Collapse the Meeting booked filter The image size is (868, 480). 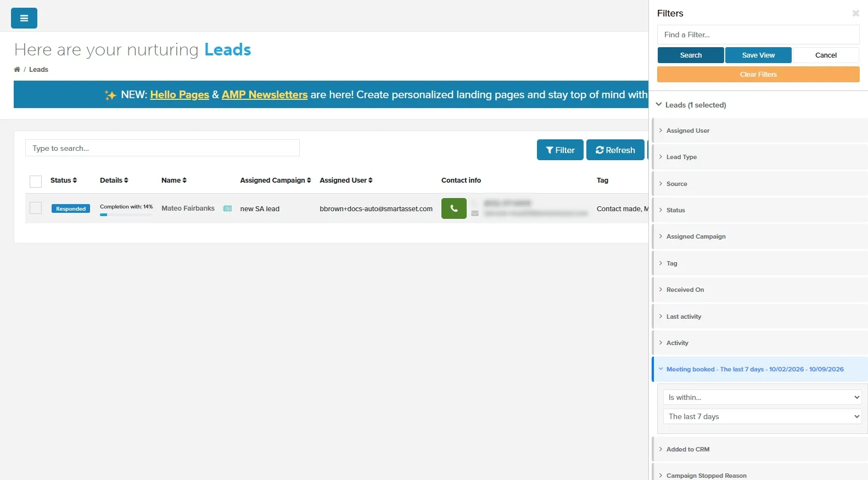[x=760, y=369]
